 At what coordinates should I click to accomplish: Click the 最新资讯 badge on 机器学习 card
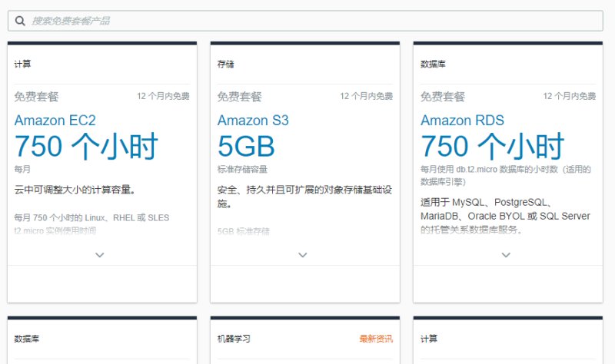tap(376, 339)
